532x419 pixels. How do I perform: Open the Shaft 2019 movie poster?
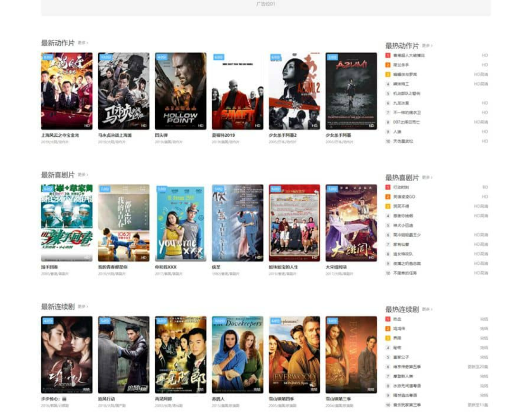tap(237, 91)
